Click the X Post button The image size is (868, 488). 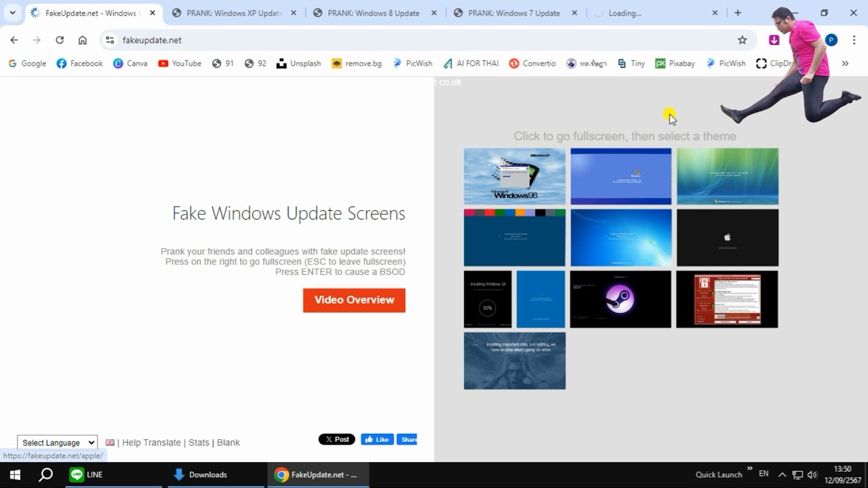click(337, 439)
